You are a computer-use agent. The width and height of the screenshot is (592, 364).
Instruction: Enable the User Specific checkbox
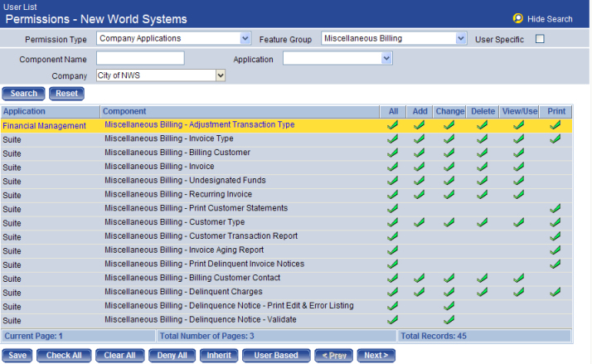click(540, 39)
